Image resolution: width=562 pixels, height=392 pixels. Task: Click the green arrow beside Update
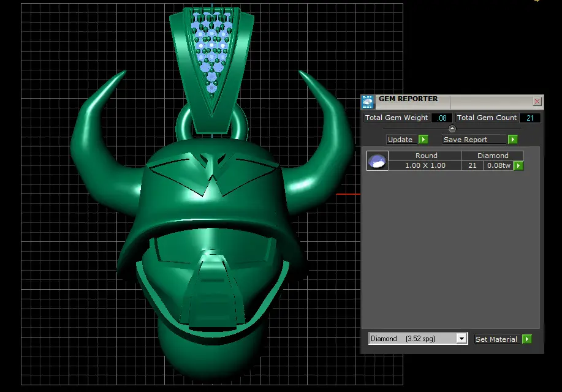423,140
